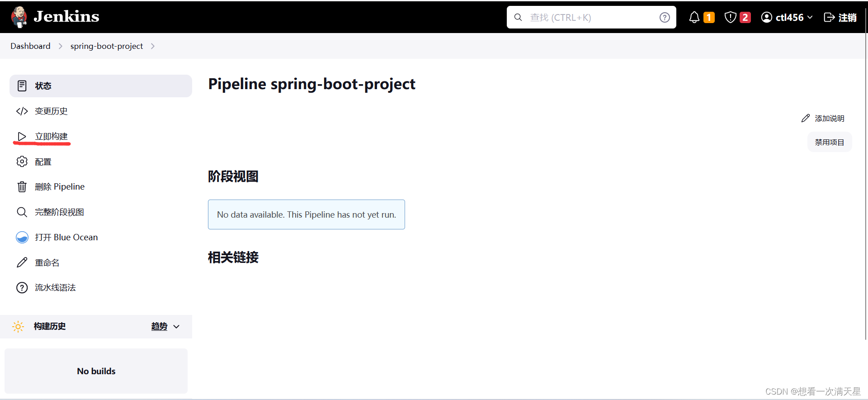Click 添加说明 add description
The image size is (868, 400).
tap(829, 119)
